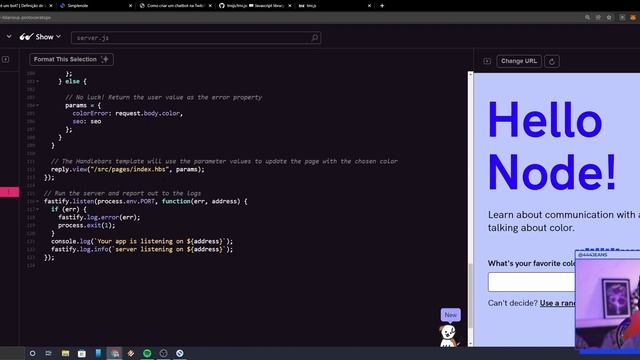Click the 'Hello Node!' heading in preview
The width and height of the screenshot is (640, 360).
[551, 146]
